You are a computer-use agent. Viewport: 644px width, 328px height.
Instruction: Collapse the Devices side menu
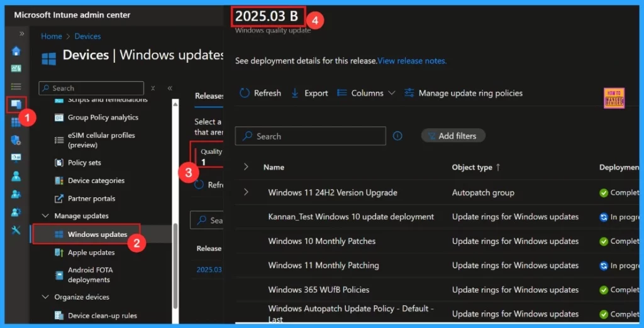pos(170,88)
